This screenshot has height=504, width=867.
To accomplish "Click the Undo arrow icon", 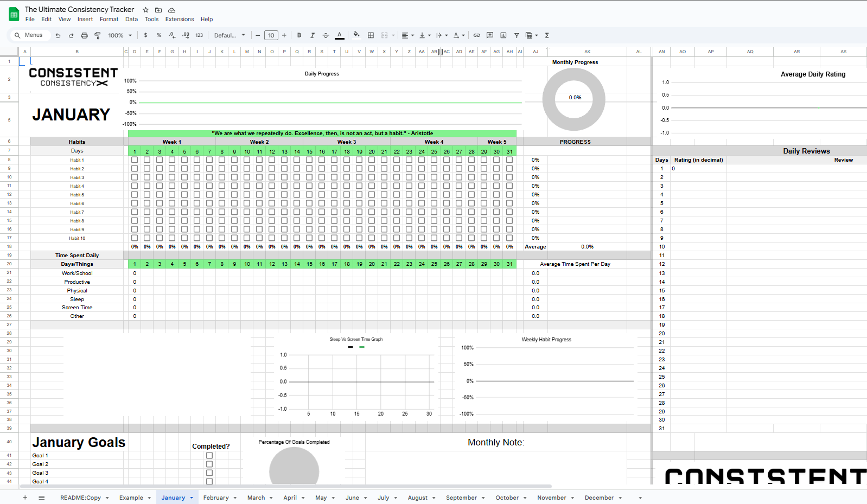I will (58, 35).
